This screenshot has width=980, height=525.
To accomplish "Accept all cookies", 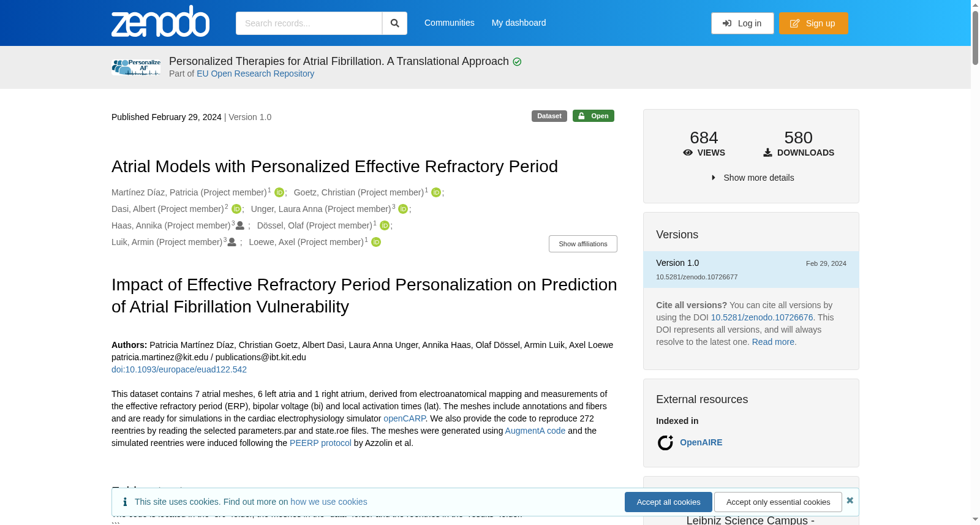I will point(668,502).
